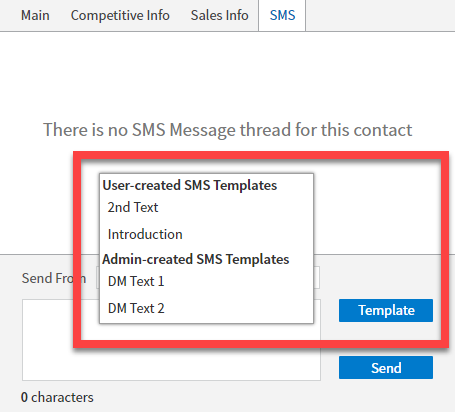Go to the Sales Info tab

click(x=219, y=15)
